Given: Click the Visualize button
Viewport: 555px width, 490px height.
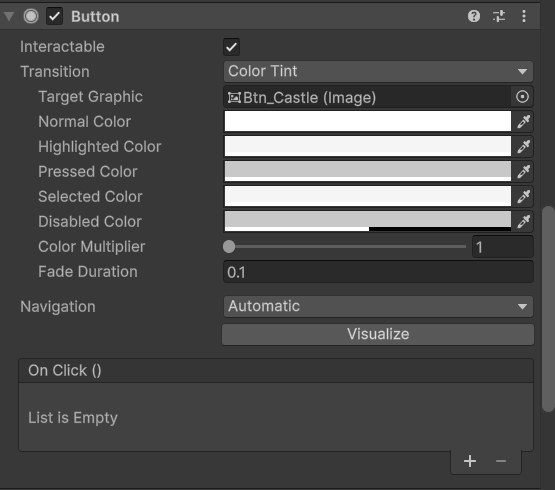Looking at the screenshot, I should click(x=378, y=334).
